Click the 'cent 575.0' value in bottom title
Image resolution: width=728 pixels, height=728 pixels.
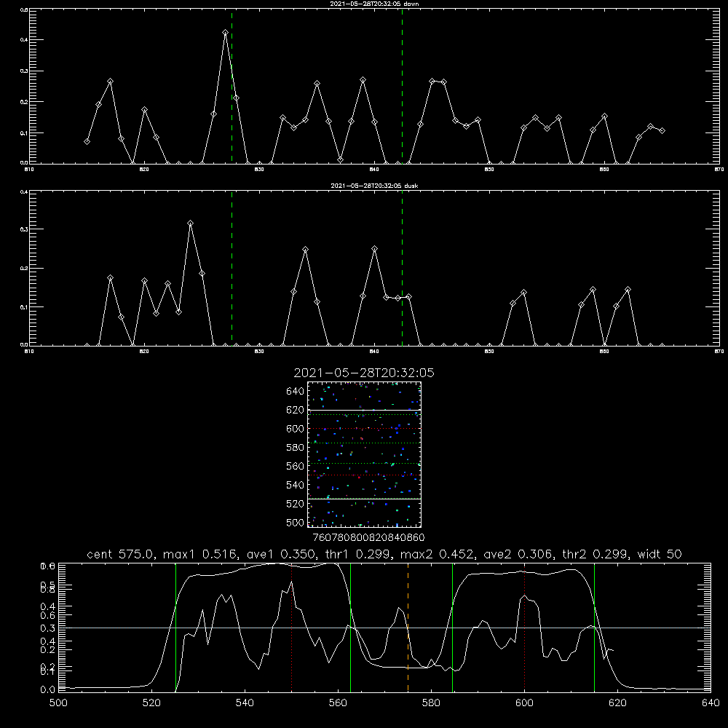(x=120, y=554)
